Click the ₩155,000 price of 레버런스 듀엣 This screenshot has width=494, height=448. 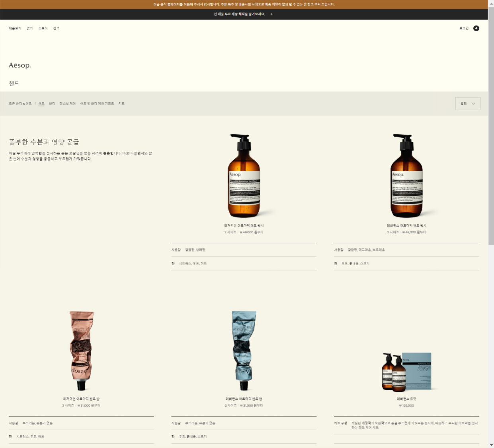point(406,405)
